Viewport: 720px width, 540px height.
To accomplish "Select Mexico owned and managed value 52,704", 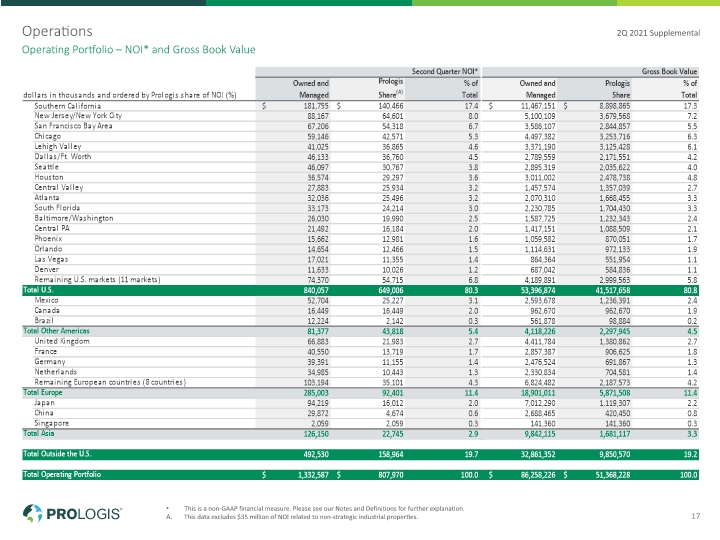I will 318,300.
